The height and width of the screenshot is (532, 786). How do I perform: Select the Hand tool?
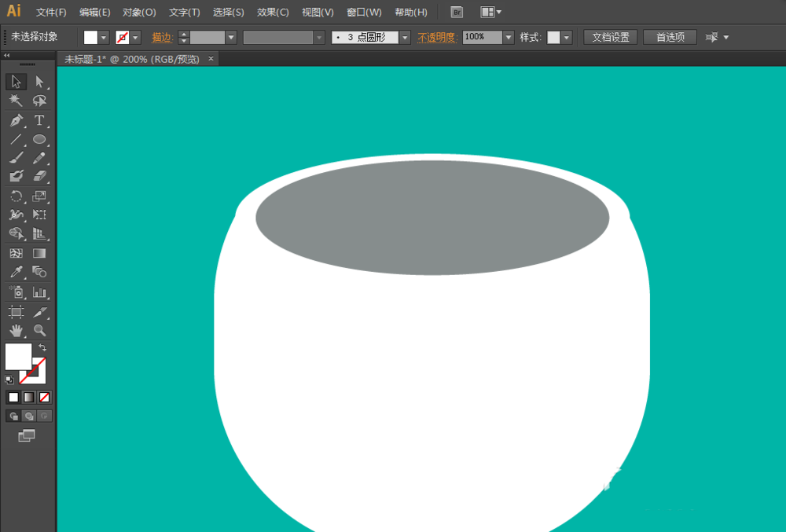tap(16, 331)
